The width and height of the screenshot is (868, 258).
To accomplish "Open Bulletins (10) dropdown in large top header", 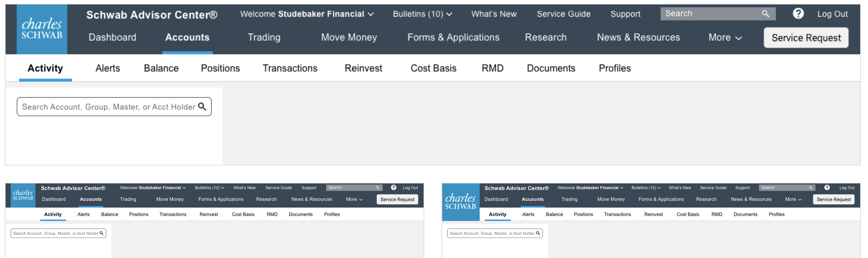I will click(x=422, y=14).
